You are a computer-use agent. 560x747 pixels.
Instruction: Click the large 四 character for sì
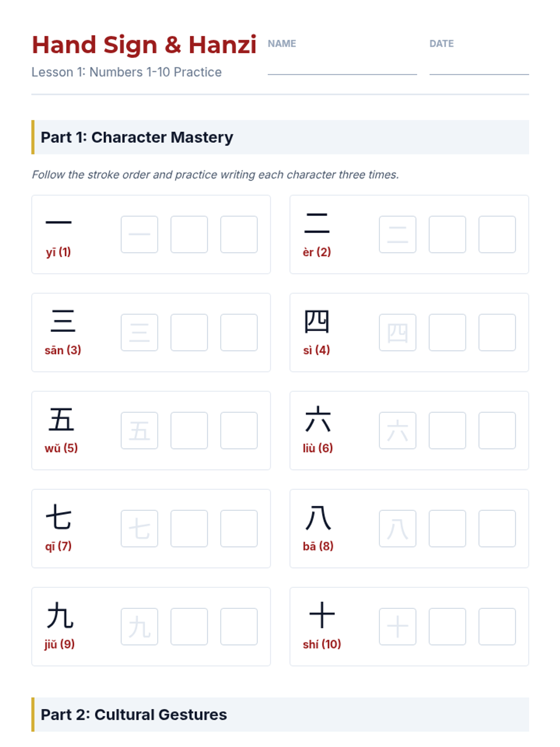coord(316,321)
